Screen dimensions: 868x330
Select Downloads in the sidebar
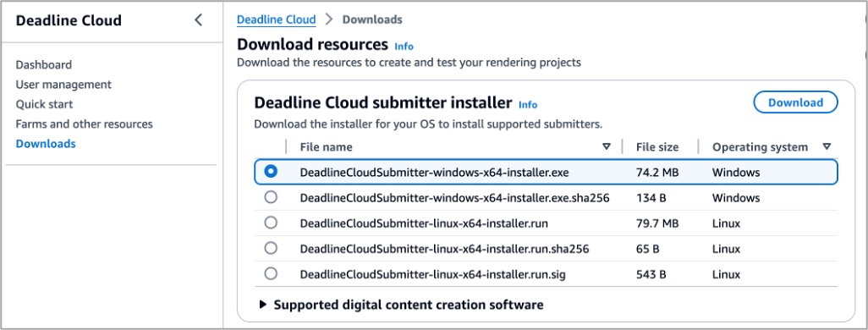(46, 144)
